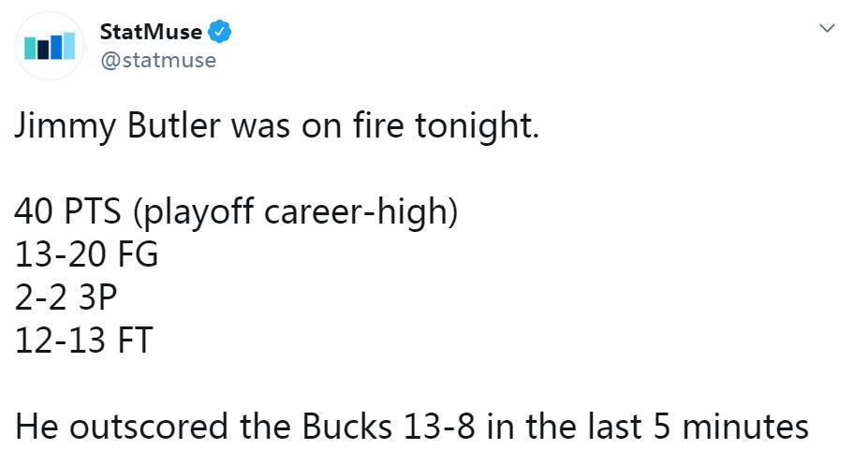Click the 'He outscored' sentence start
Image resolution: width=868 pixels, height=464 pixels.
pos(121,427)
